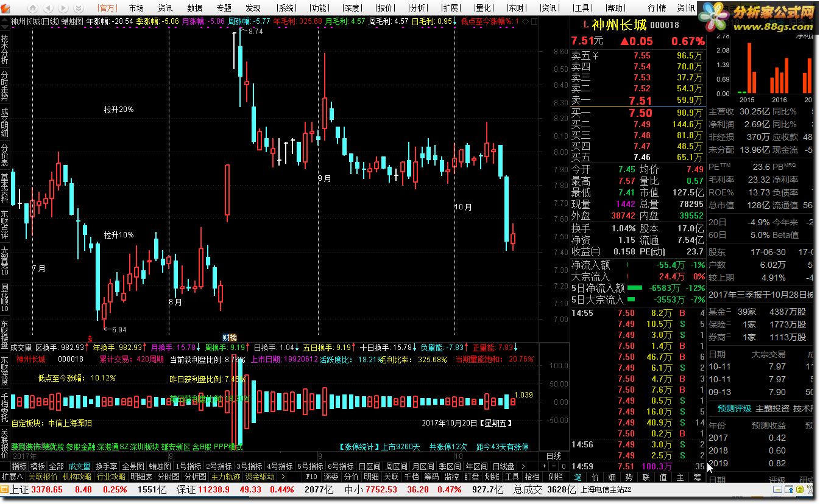Toggle the 侧栏 sidebar button
Image resolution: width=820 pixels, height=504 pixels.
pyautogui.click(x=555, y=477)
